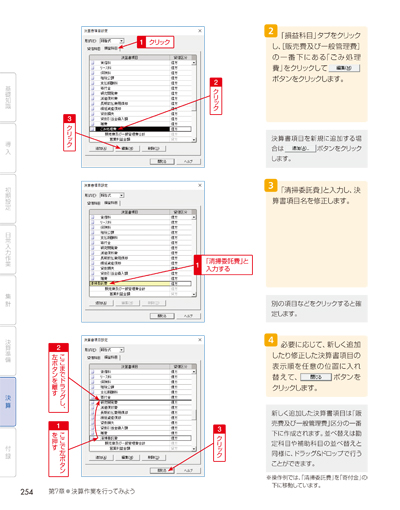Select the highlighted ごみ処理費 row in the top dialog
Viewport: 400px width, 510px height.
point(140,129)
